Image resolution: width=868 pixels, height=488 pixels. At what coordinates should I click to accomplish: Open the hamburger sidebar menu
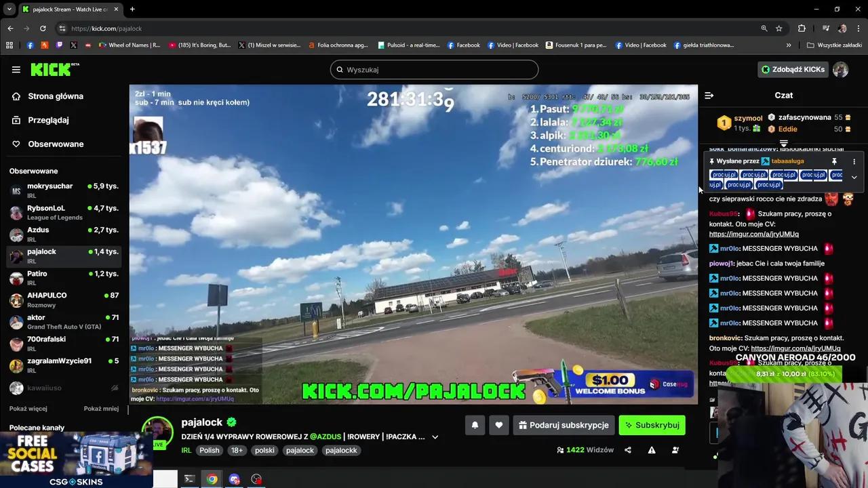[16, 69]
